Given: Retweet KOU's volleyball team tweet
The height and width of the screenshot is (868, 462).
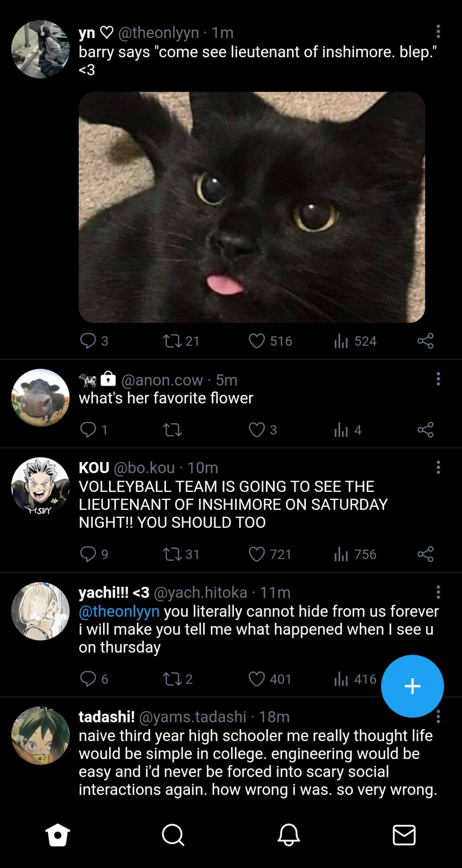Looking at the screenshot, I should [172, 554].
